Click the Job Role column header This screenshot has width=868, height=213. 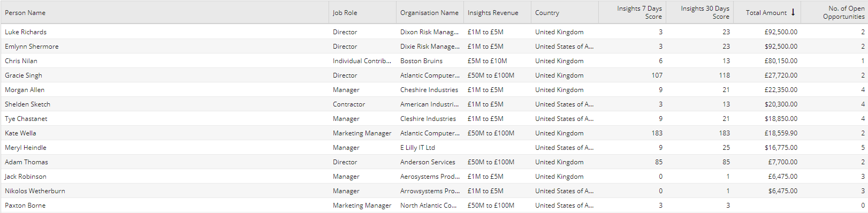pyautogui.click(x=345, y=12)
